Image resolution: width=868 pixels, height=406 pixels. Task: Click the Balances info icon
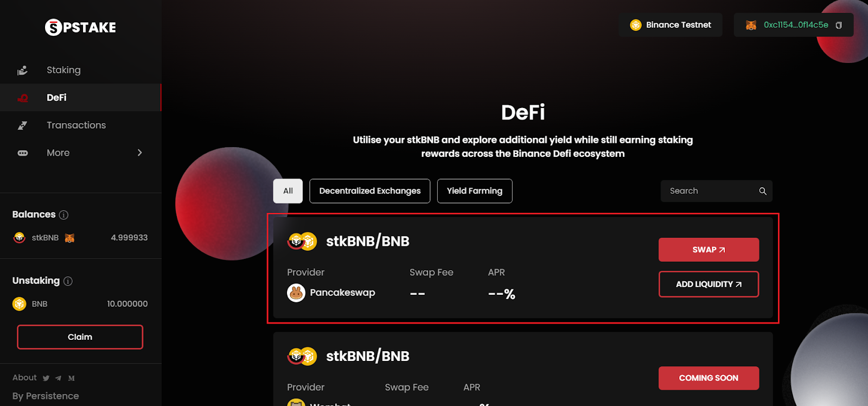click(x=63, y=215)
